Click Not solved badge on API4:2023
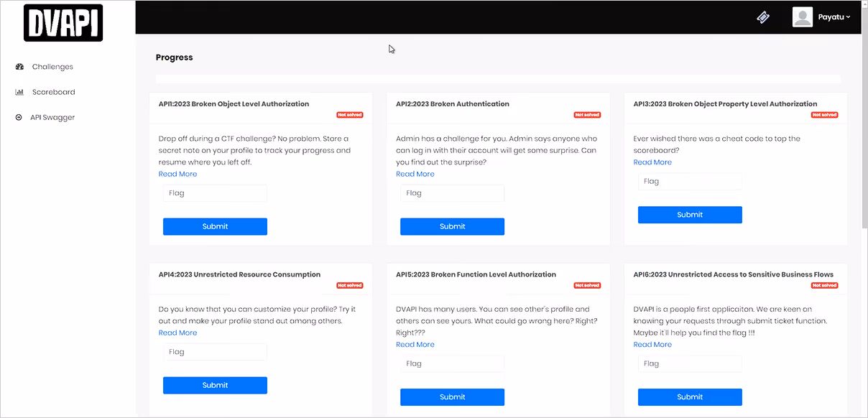Image resolution: width=868 pixels, height=418 pixels. 350,285
